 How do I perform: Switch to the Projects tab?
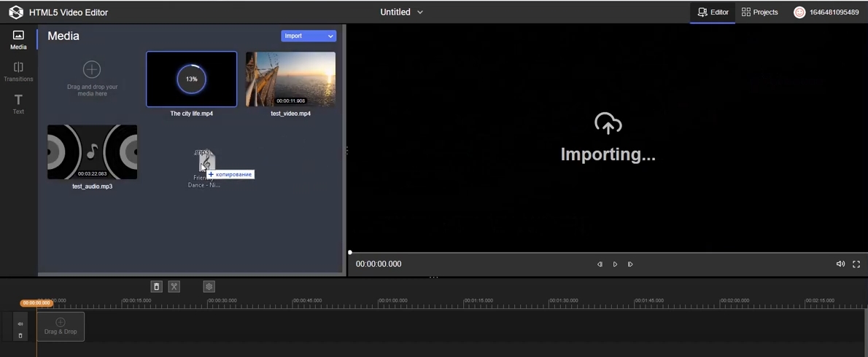click(759, 12)
